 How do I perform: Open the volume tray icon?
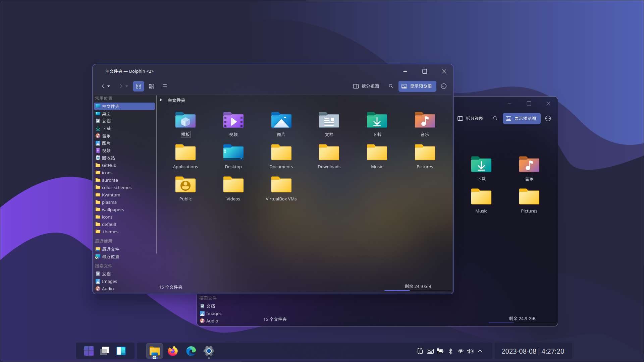[470, 351]
